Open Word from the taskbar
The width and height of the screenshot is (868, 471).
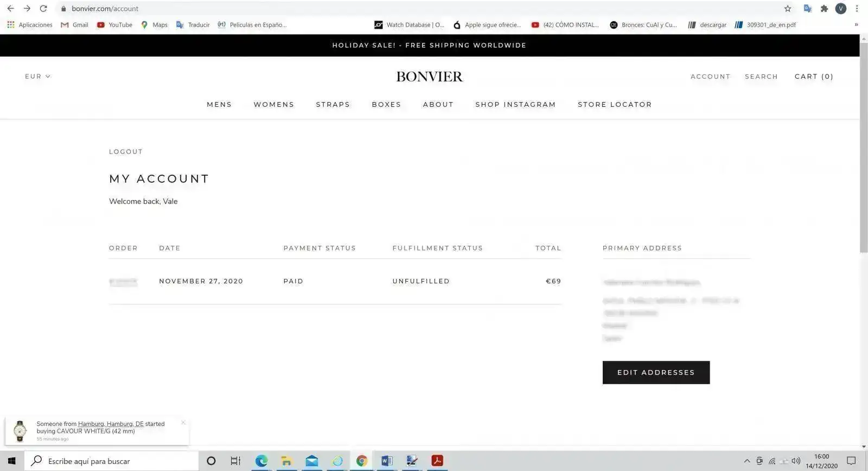pos(387,461)
